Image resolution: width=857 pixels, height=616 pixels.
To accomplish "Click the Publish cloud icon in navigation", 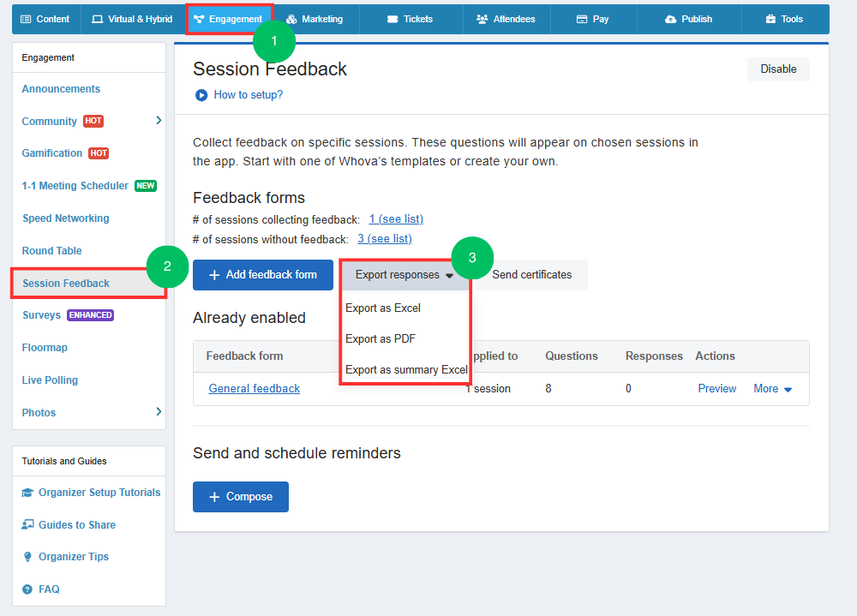I will (x=670, y=19).
